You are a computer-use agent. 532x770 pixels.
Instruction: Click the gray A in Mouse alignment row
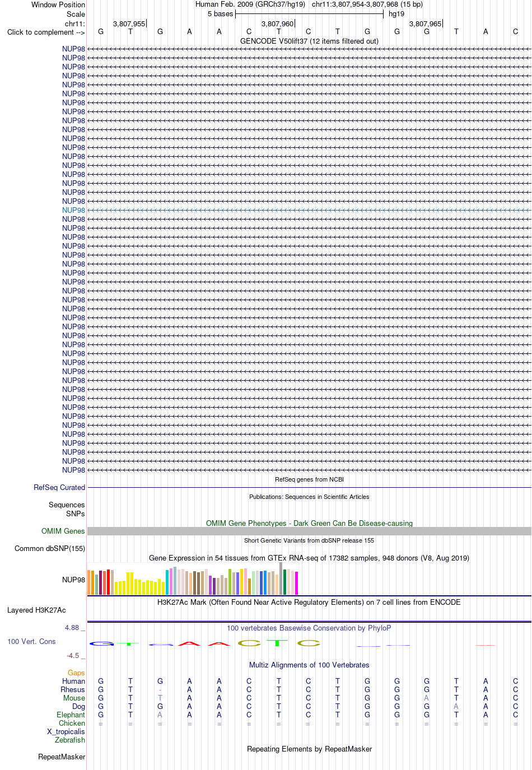(427, 698)
